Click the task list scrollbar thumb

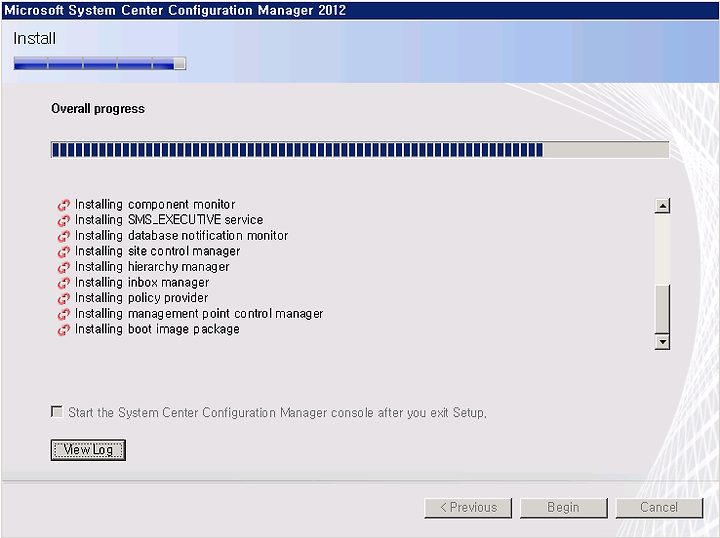tap(662, 308)
